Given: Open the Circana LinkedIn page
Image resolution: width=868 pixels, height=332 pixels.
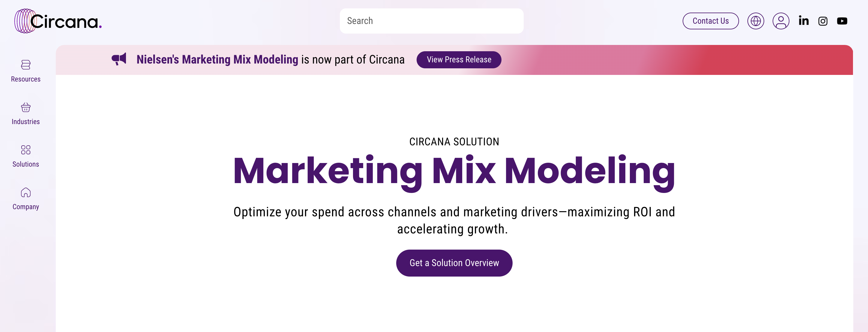Looking at the screenshot, I should click(804, 21).
